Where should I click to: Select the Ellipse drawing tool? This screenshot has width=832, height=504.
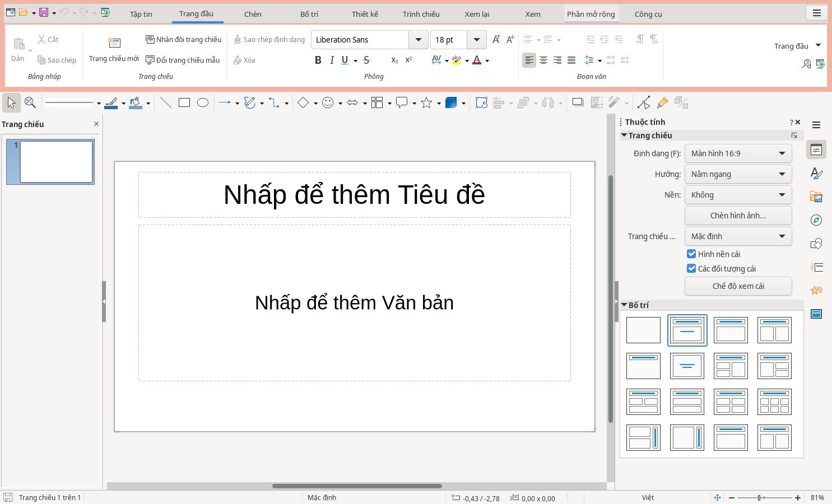tap(203, 102)
